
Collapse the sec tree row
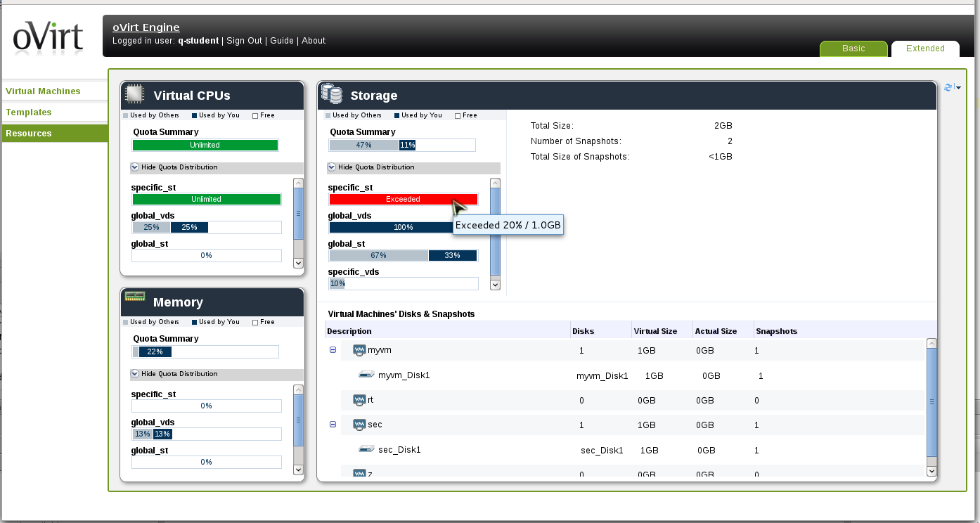[333, 425]
